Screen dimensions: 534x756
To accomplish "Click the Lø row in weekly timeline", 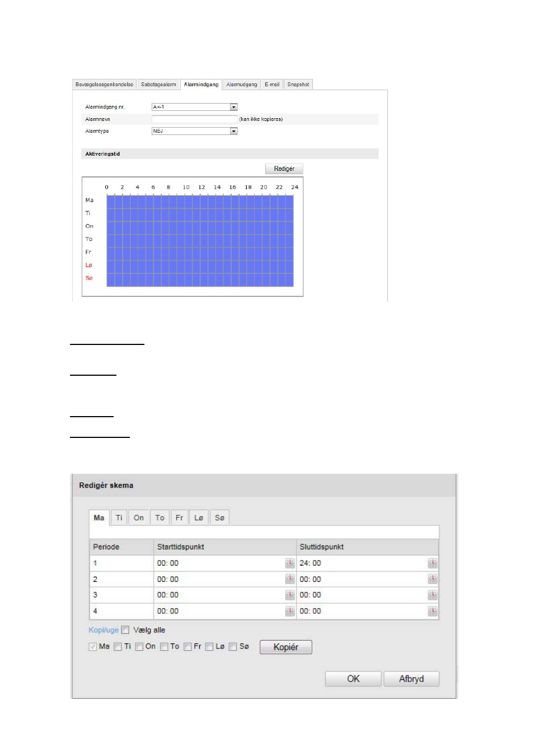I will click(200, 265).
